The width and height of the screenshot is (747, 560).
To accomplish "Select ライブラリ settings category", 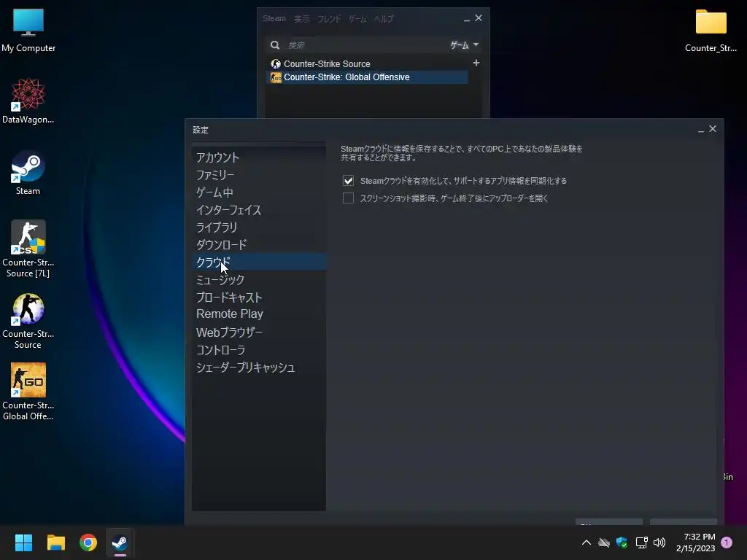I will point(259,227).
